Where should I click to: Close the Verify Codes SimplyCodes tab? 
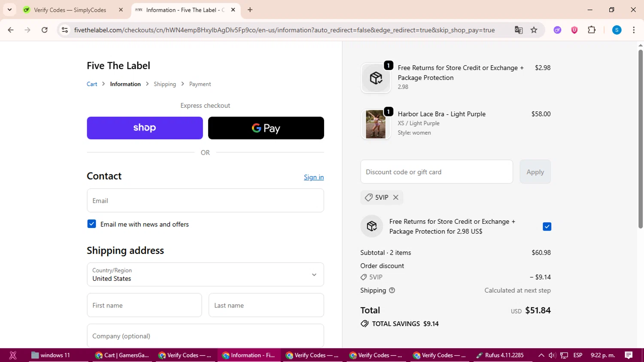pos(121,10)
